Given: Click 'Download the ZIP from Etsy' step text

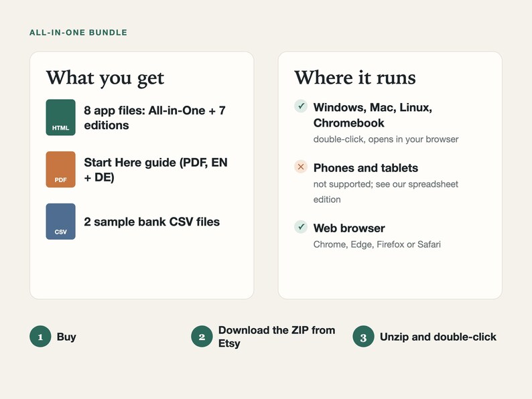Looking at the screenshot, I should pyautogui.click(x=277, y=337).
